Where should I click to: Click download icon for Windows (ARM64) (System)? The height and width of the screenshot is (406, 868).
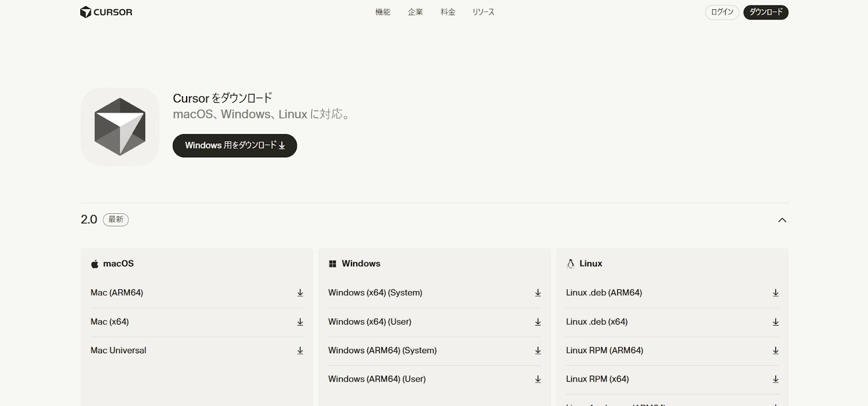pyautogui.click(x=538, y=351)
